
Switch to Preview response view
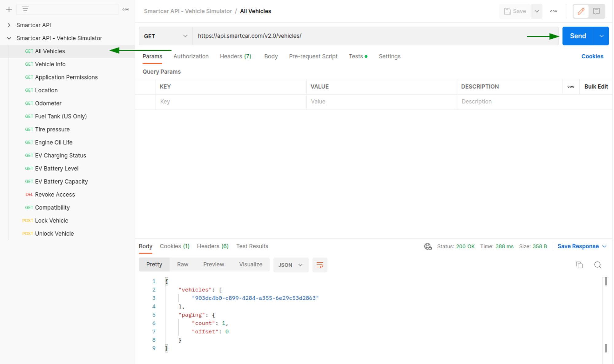coord(214,265)
